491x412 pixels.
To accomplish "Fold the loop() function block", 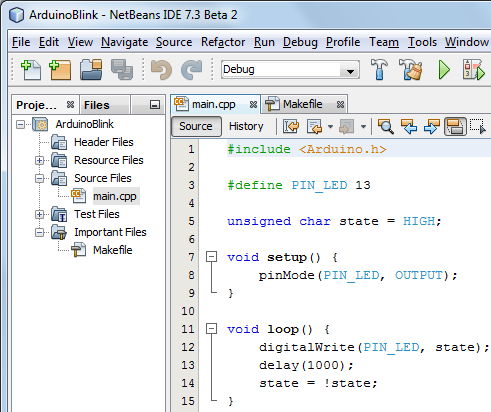I will [x=211, y=329].
